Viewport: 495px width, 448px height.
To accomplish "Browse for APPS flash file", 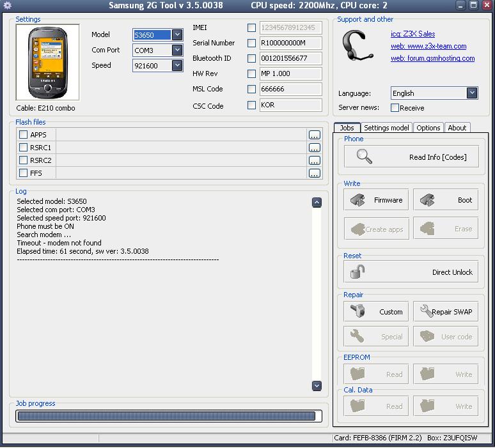I will (x=315, y=135).
